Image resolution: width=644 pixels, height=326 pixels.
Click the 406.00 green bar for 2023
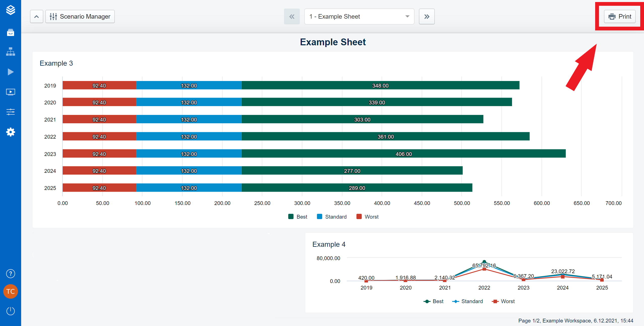click(x=403, y=154)
